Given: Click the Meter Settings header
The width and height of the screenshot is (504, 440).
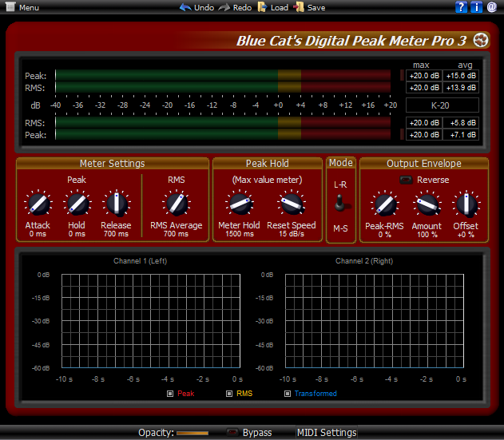Looking at the screenshot, I should pos(113,163).
